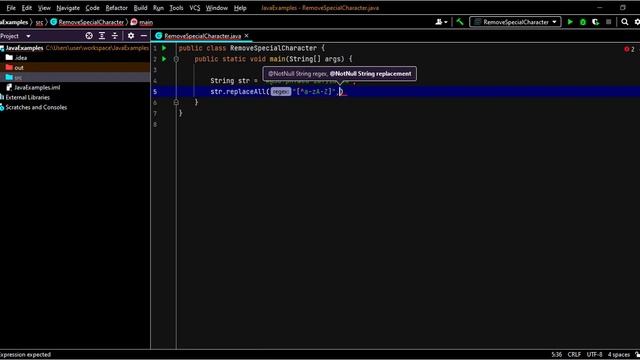
Task: Click the cursor position 5:36 in status bar
Action: [x=556, y=354]
